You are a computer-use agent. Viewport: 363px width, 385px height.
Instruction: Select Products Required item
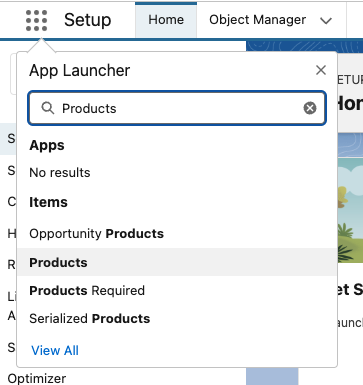(177, 290)
